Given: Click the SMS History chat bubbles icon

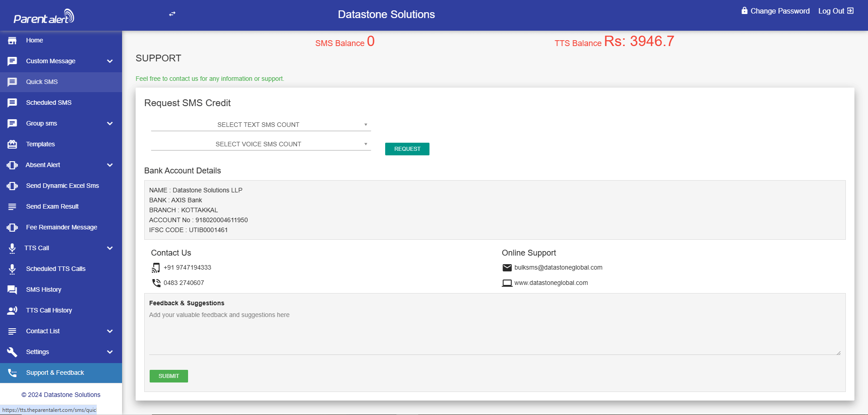Looking at the screenshot, I should tap(12, 290).
